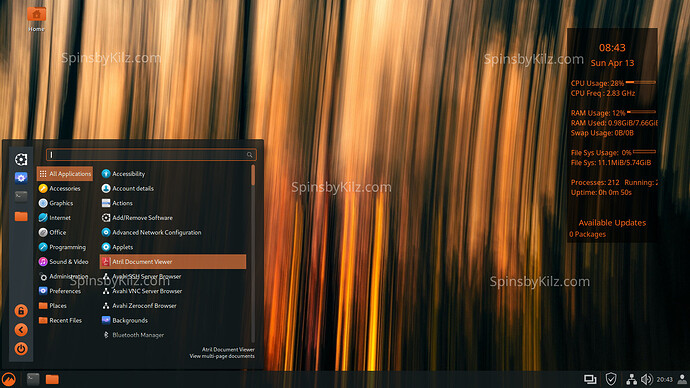Open file manager from taskbar

click(52, 379)
